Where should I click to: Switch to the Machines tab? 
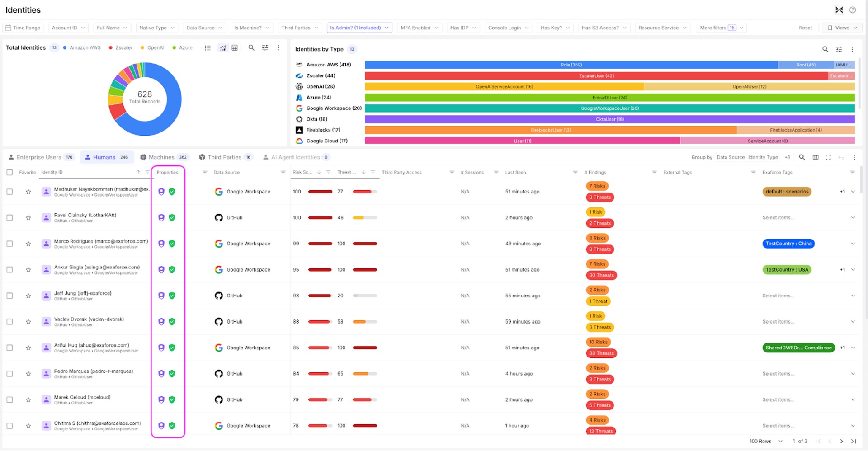point(164,157)
